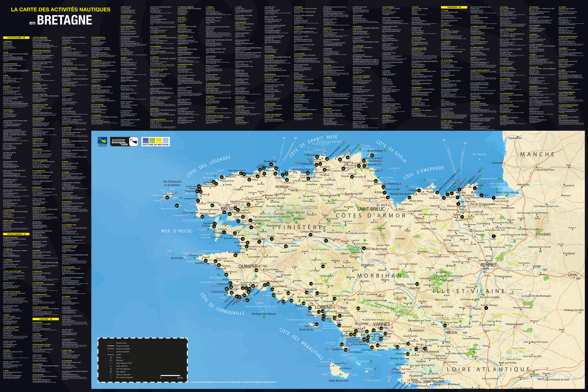Viewport: 588px width, 392px height.
Task: Select the FINISTÈRE 29 yellow section header
Action: click(x=45, y=319)
